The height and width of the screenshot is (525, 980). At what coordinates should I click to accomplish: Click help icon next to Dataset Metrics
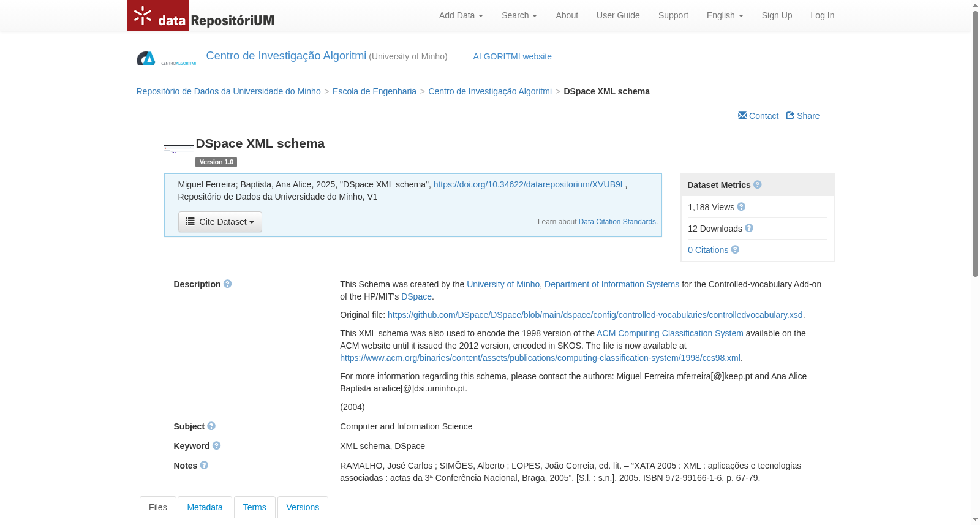(x=758, y=184)
